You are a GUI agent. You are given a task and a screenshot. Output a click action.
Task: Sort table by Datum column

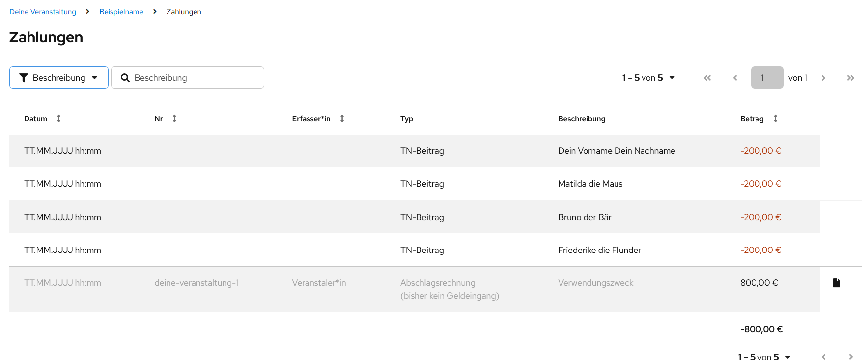click(x=58, y=119)
